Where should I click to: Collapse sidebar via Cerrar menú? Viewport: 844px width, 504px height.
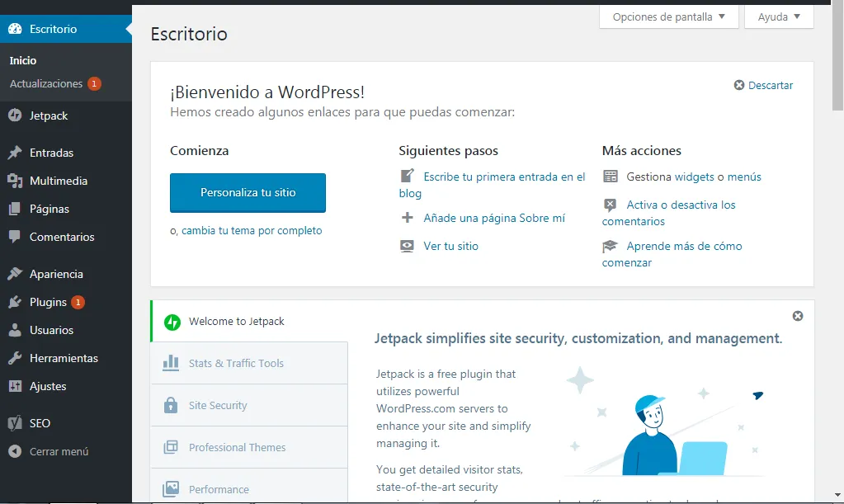[x=66, y=451]
